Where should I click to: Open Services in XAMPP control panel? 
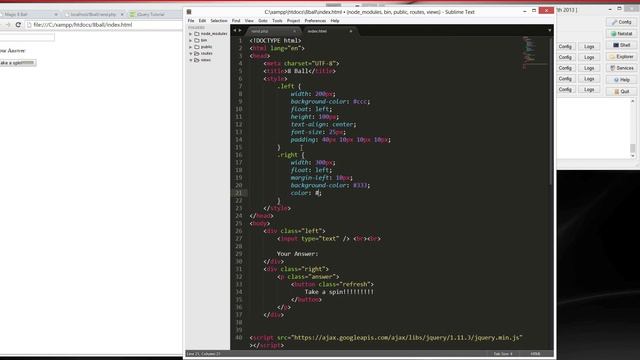pos(621,68)
